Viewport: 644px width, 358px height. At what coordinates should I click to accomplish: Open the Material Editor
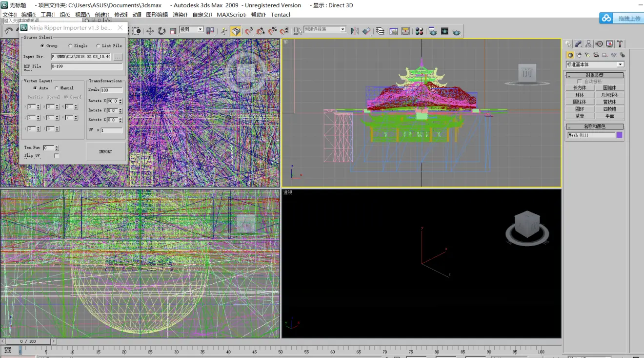pyautogui.click(x=419, y=31)
